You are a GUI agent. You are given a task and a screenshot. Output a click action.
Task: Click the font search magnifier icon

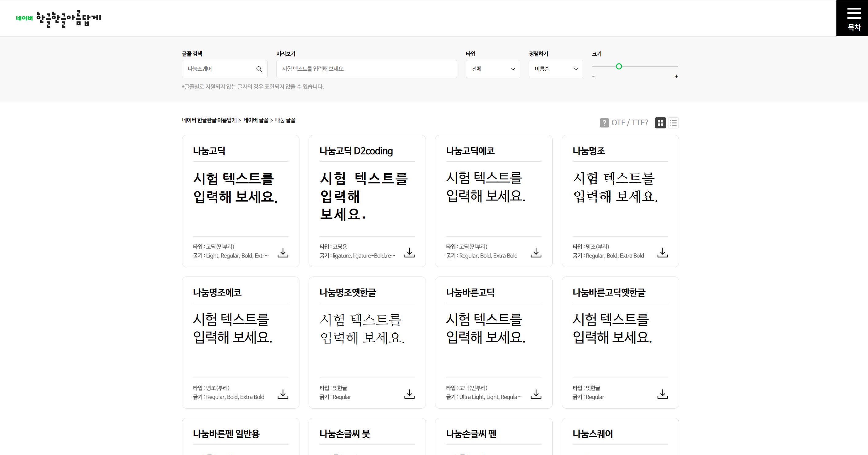pyautogui.click(x=259, y=69)
